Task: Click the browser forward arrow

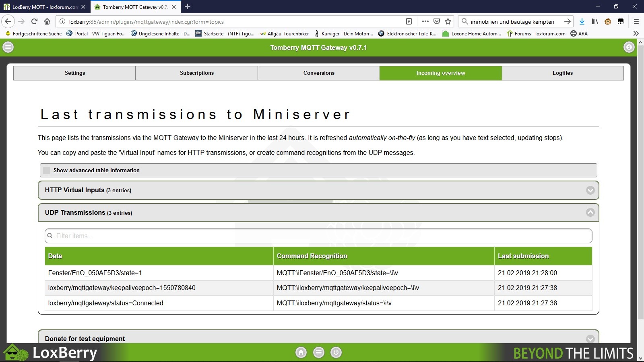Action: (x=21, y=21)
